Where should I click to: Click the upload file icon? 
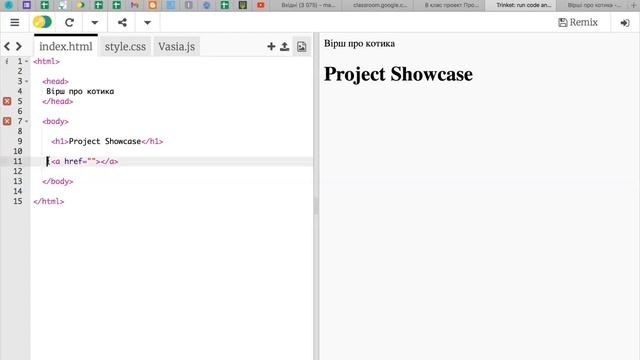284,47
